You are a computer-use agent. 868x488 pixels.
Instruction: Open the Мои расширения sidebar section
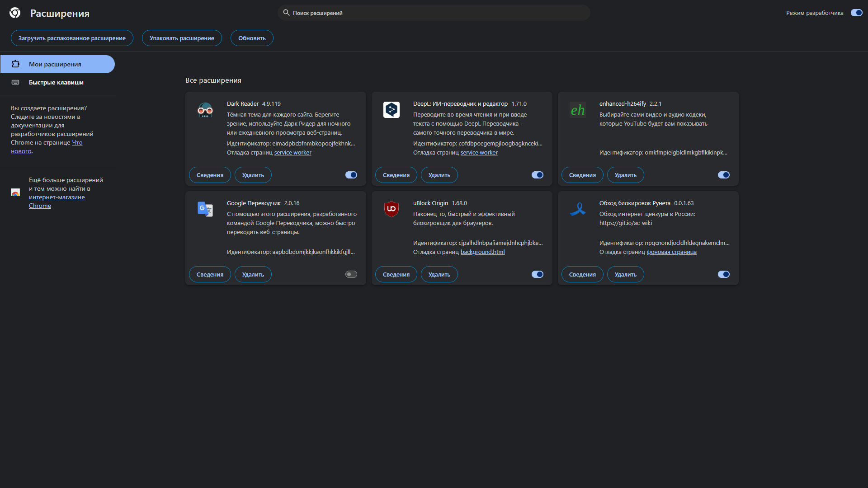[57, 64]
